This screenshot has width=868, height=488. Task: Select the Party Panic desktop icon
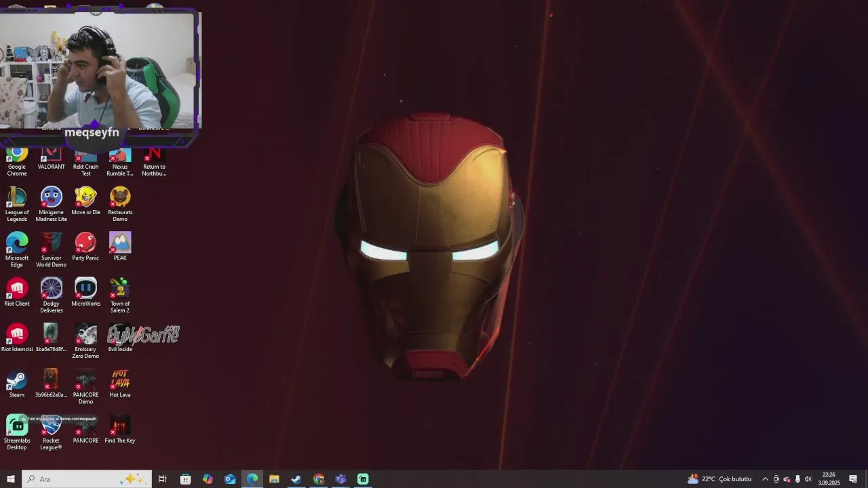point(85,247)
